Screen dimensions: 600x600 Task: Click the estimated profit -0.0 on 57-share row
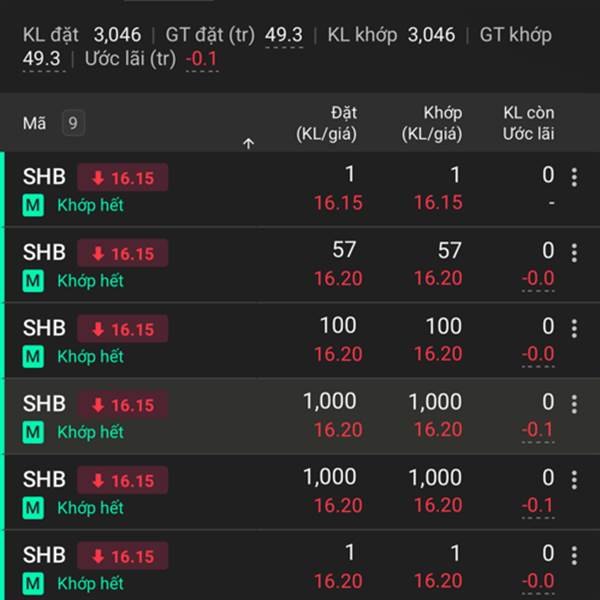(538, 278)
